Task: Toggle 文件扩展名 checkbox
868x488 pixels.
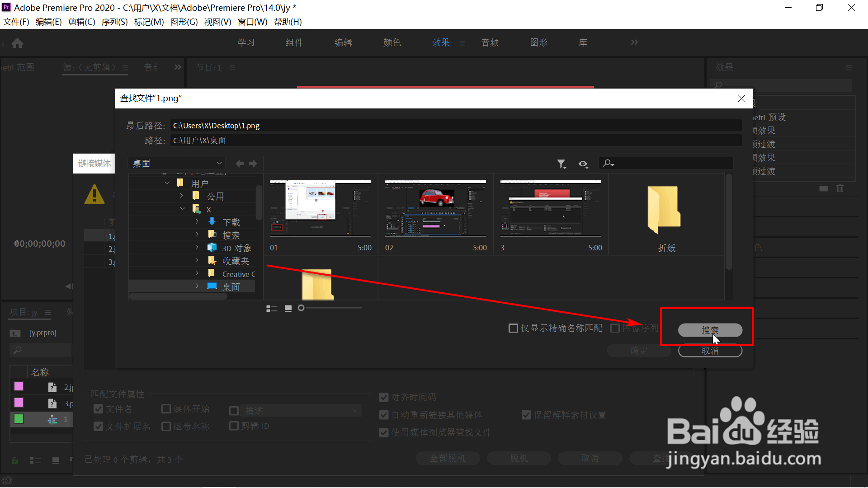Action: pos(98,427)
